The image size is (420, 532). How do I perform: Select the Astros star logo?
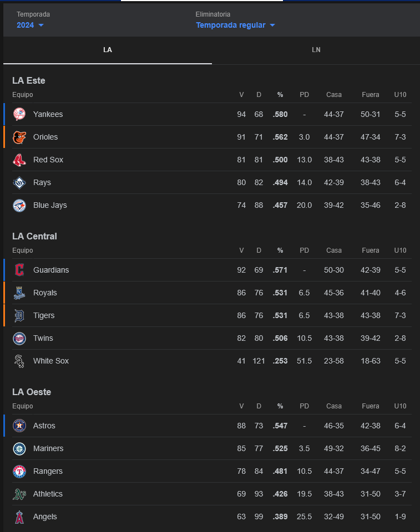tap(19, 426)
